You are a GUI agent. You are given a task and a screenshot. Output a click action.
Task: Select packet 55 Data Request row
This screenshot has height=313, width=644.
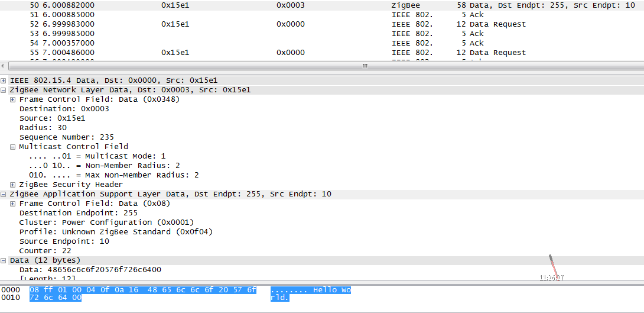pyautogui.click(x=322, y=53)
